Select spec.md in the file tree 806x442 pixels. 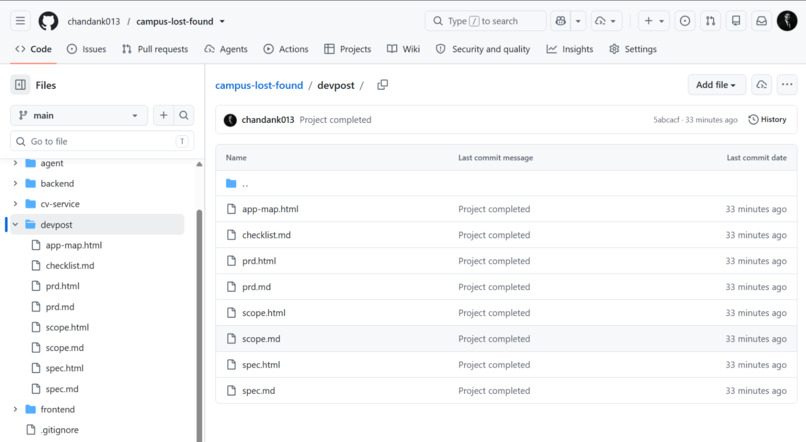pyautogui.click(x=62, y=389)
